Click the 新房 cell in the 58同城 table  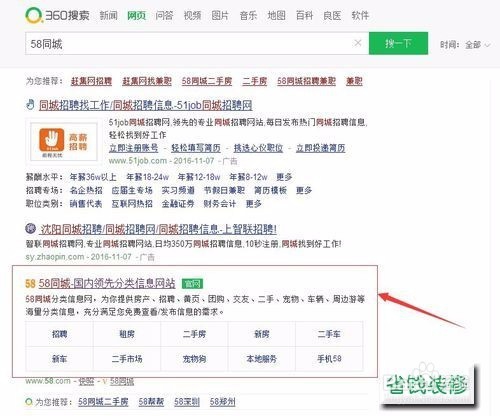(262, 334)
